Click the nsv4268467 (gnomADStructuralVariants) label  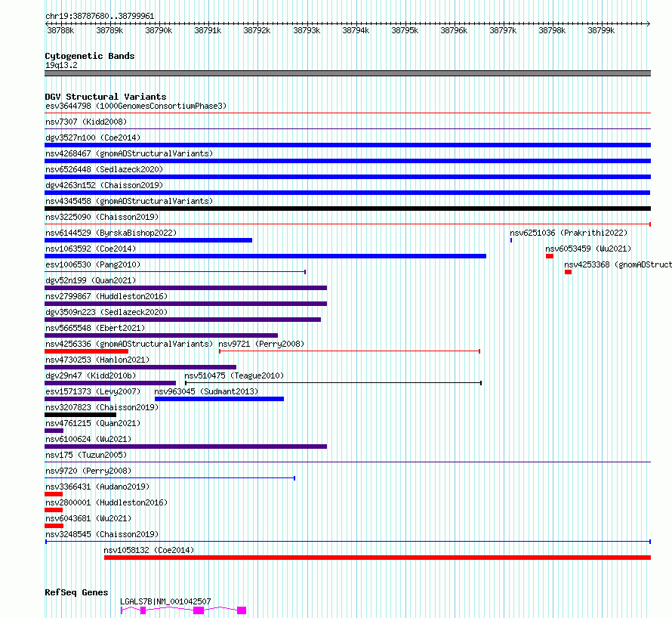(x=129, y=153)
